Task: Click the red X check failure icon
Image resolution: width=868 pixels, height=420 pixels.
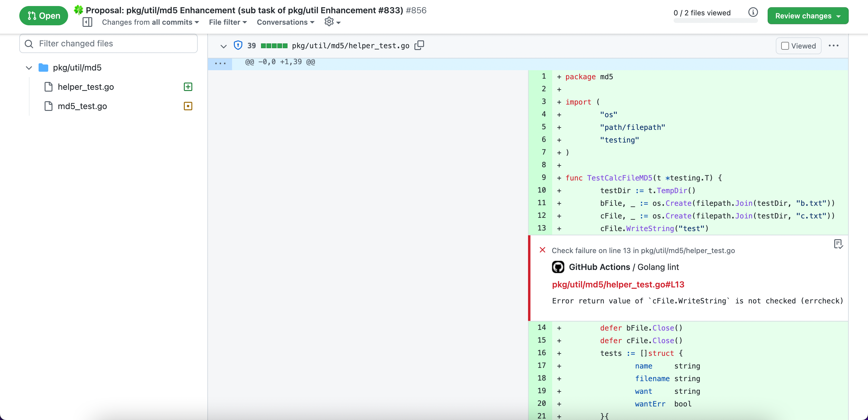Action: [x=542, y=250]
